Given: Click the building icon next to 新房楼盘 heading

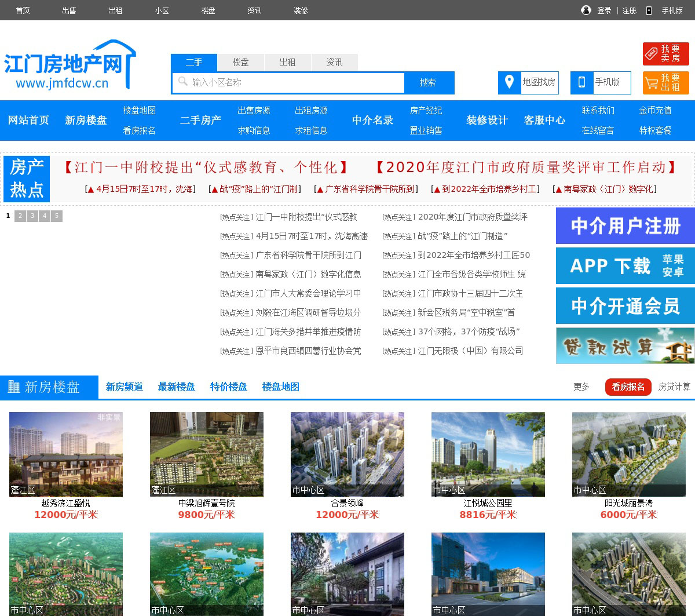Looking at the screenshot, I should 14,387.
